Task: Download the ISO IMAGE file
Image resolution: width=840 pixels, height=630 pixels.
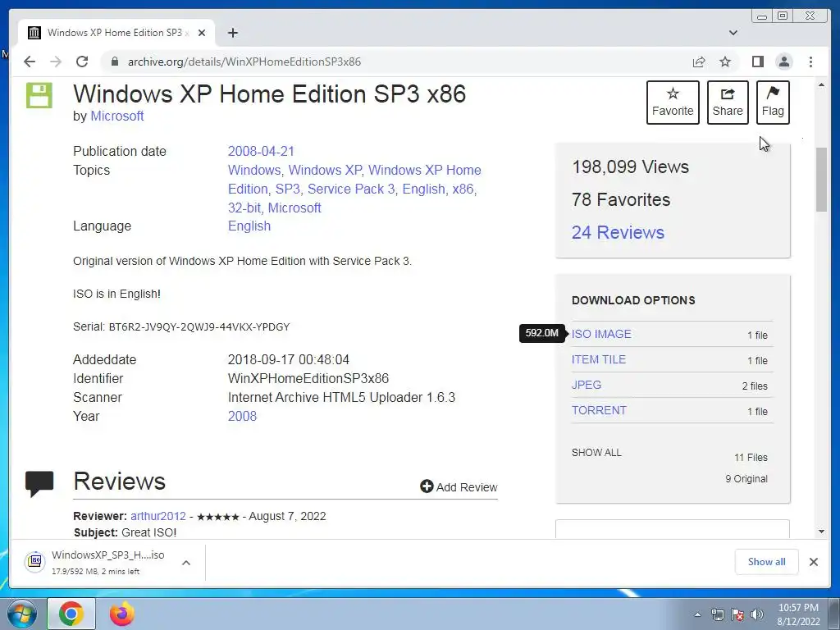Action: (601, 334)
